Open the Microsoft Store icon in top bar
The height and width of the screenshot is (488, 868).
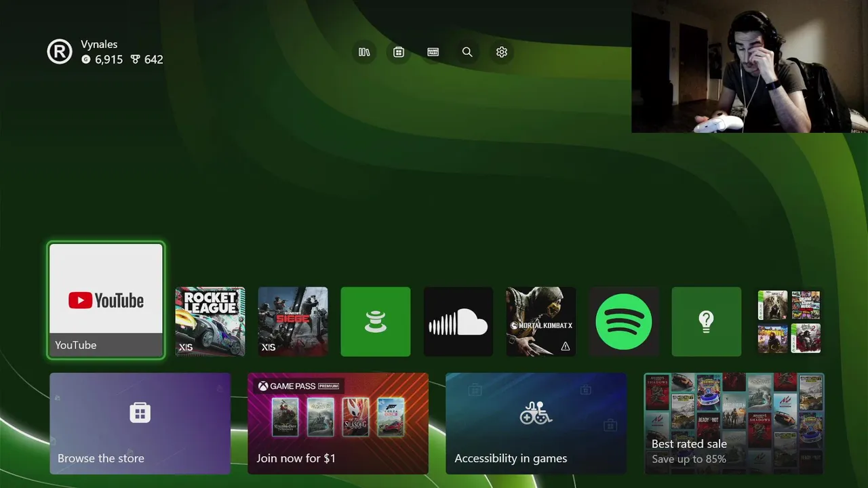click(399, 52)
